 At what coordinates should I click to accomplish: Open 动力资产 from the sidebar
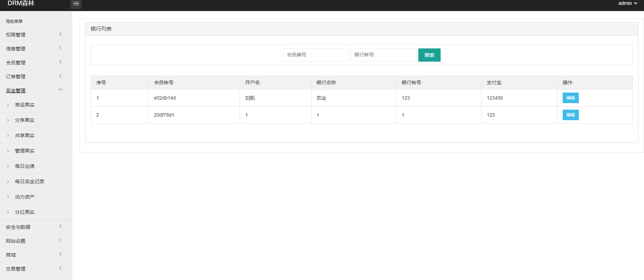point(24,197)
